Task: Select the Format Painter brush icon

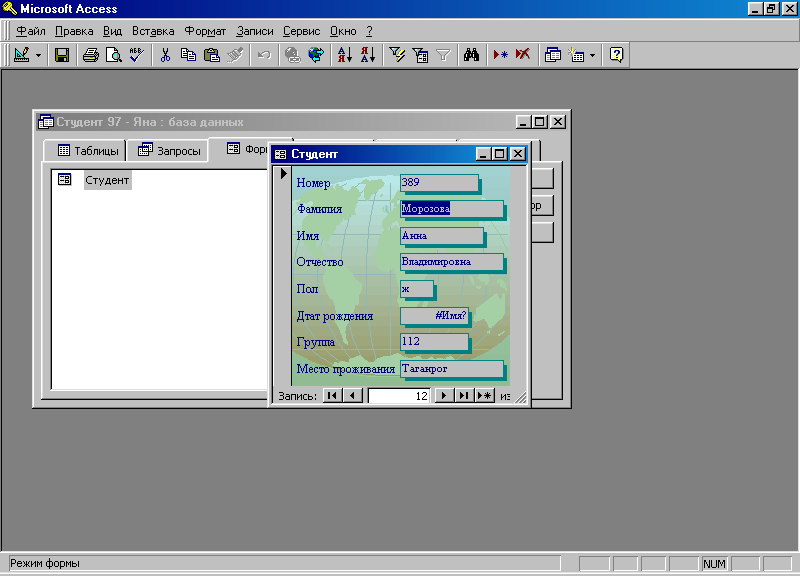Action: point(235,55)
